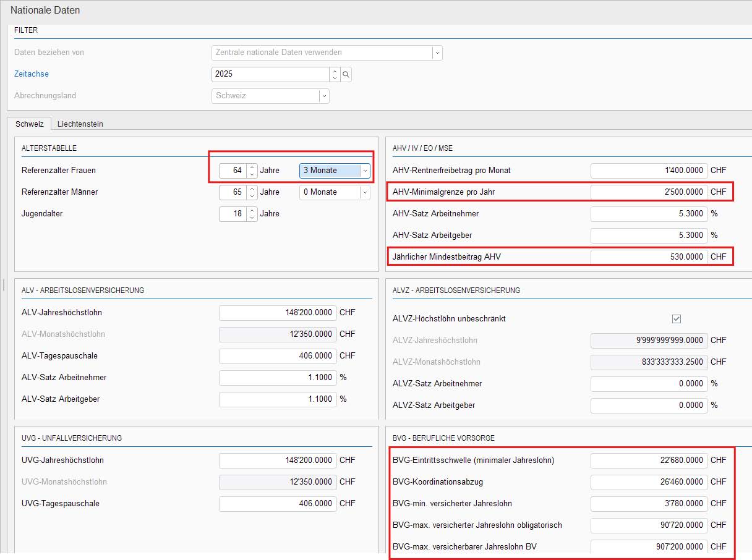Click the BVG-Koordinationsabzug value field
Image resolution: width=752 pixels, height=560 pixels.
pos(648,482)
